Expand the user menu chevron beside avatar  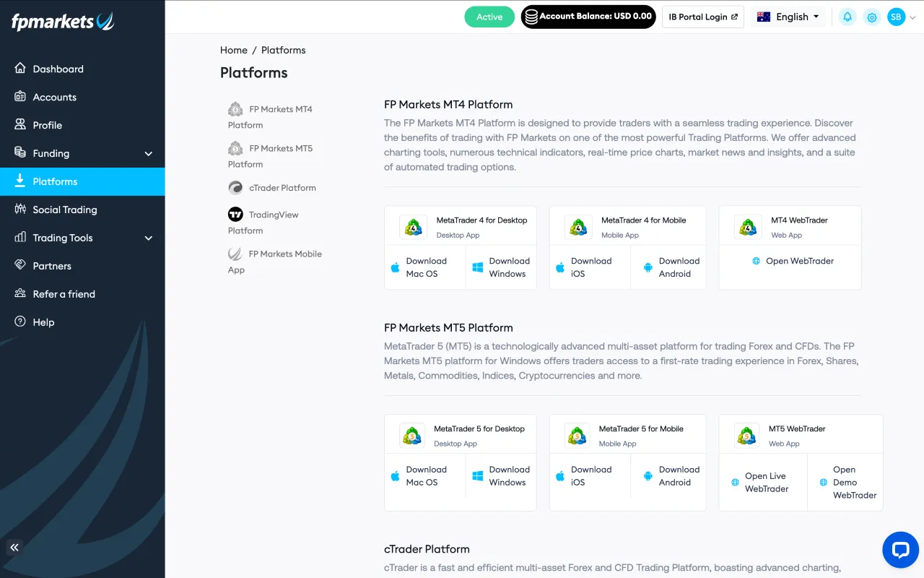click(x=912, y=17)
